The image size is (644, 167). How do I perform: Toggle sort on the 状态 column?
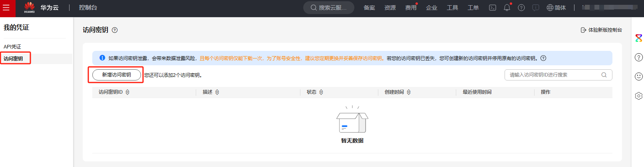tap(321, 92)
